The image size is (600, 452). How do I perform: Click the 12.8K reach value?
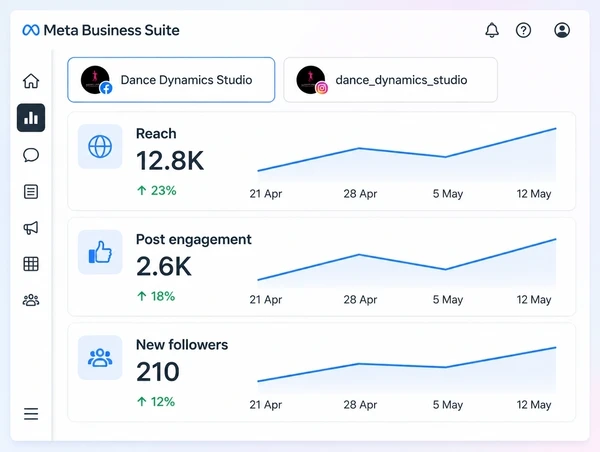[170, 160]
